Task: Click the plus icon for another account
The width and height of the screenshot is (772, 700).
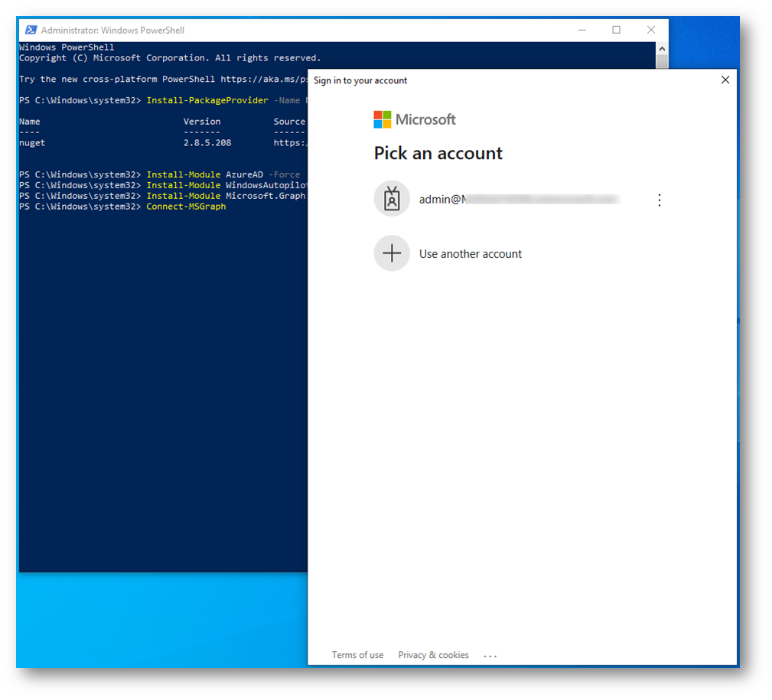Action: (x=392, y=253)
